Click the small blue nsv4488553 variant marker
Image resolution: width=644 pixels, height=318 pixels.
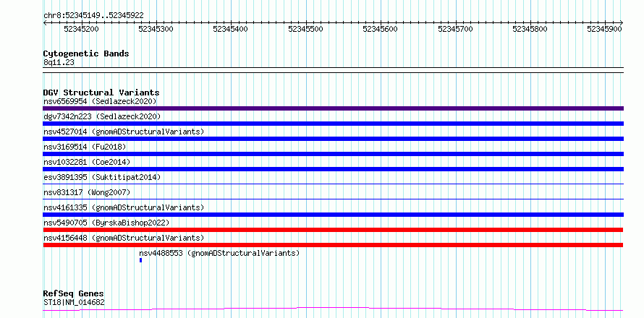[140, 260]
